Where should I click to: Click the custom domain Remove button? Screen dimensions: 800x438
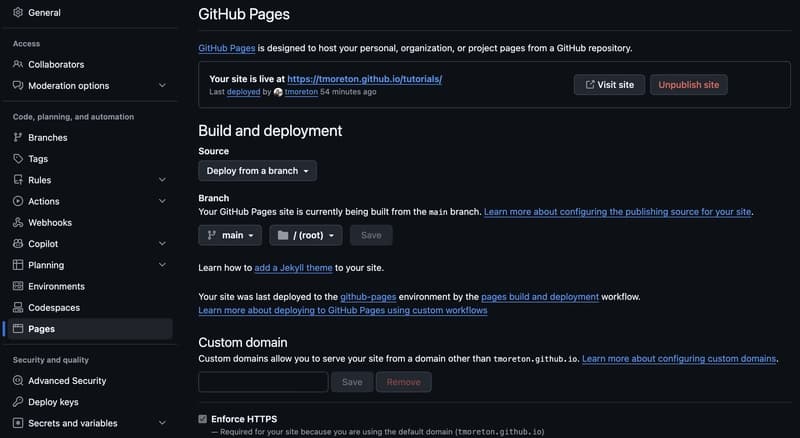pyautogui.click(x=404, y=382)
